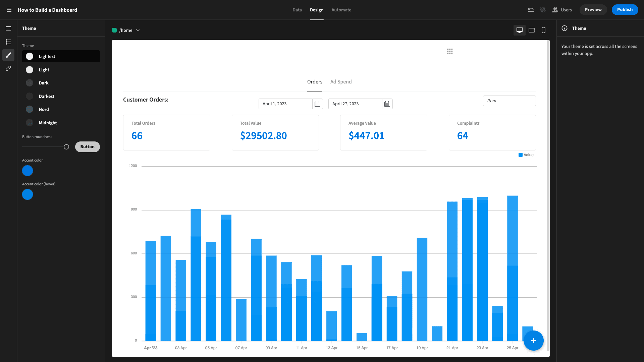644x362 pixels.
Task: Select the Dark theme option
Action: pyautogui.click(x=43, y=83)
